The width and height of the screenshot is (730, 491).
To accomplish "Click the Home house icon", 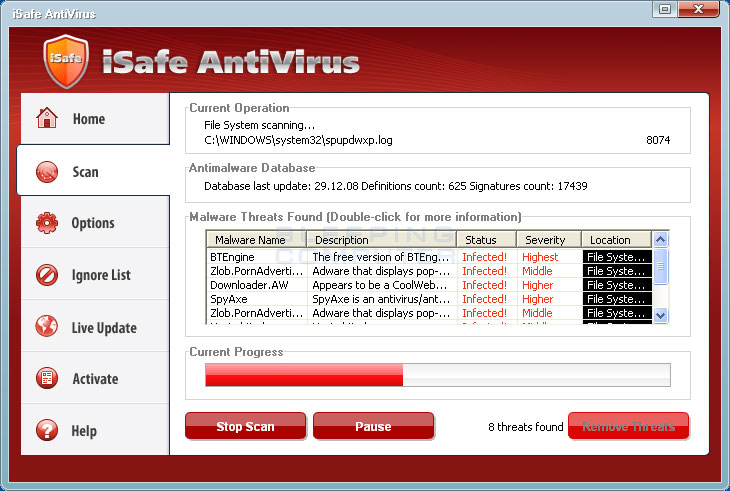I will tap(47, 117).
